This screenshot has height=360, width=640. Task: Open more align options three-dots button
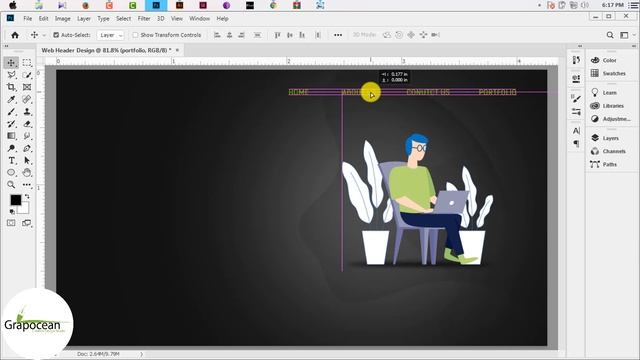coord(338,35)
